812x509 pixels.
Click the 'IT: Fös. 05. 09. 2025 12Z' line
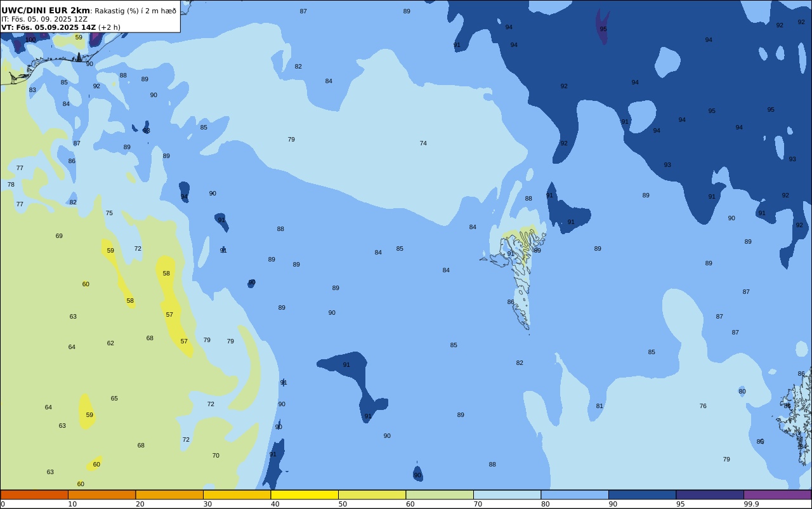point(44,19)
